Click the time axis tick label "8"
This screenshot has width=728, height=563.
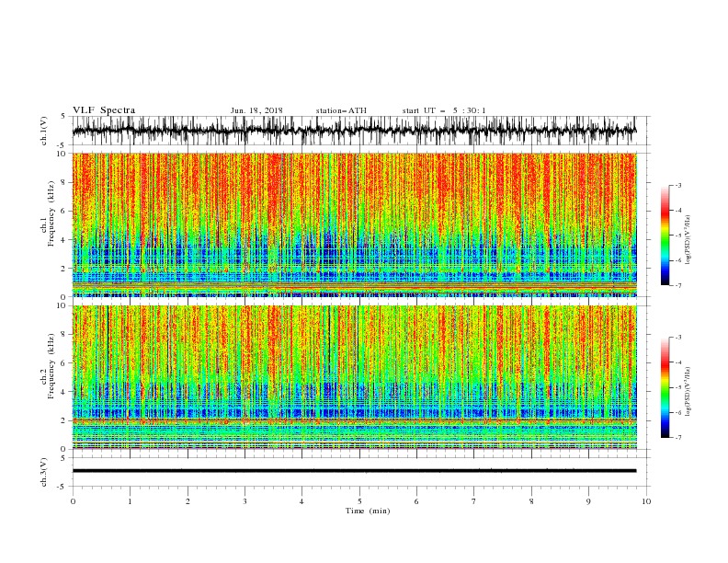pyautogui.click(x=531, y=501)
